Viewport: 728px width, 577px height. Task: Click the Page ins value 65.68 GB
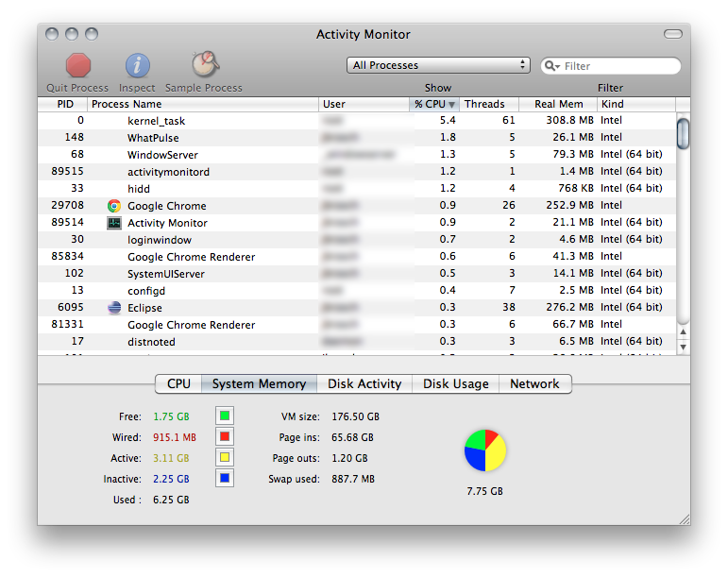(x=352, y=438)
